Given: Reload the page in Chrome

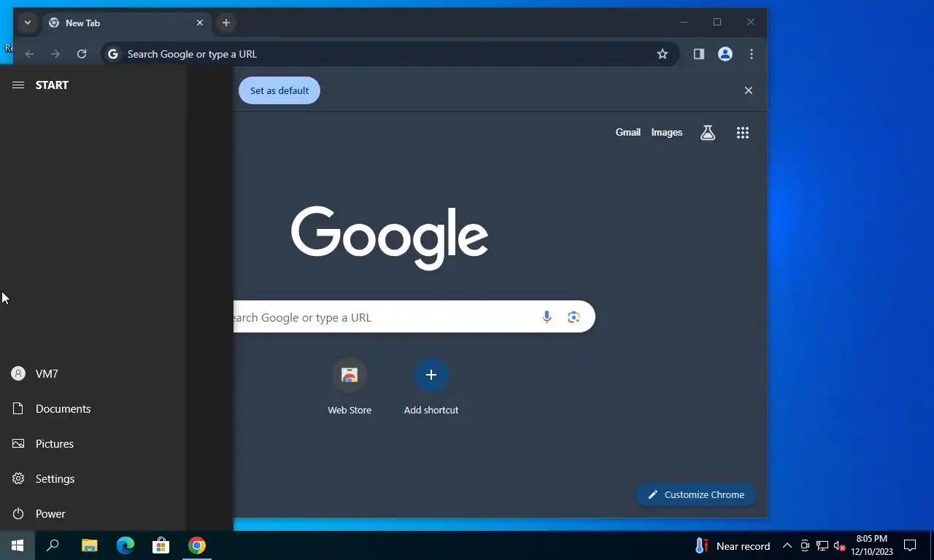Looking at the screenshot, I should click(x=82, y=54).
